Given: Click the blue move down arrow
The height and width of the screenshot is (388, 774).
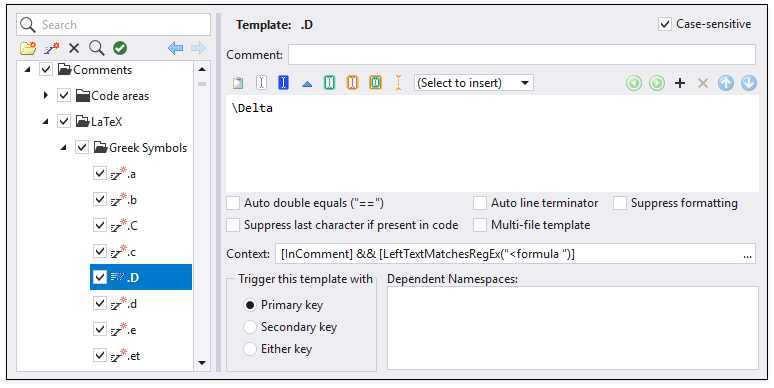Looking at the screenshot, I should pyautogui.click(x=749, y=83).
